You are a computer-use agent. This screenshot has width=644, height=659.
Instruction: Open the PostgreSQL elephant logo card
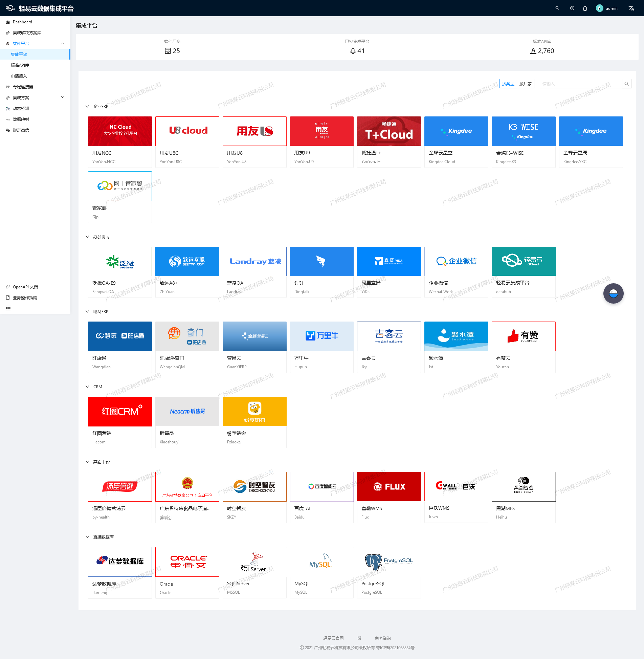pos(389,562)
